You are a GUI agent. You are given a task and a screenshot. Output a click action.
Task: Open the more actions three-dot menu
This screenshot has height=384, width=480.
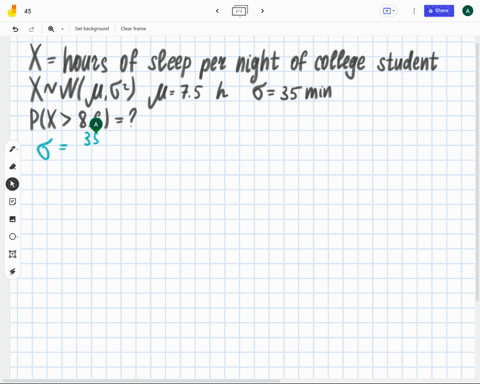coord(414,11)
